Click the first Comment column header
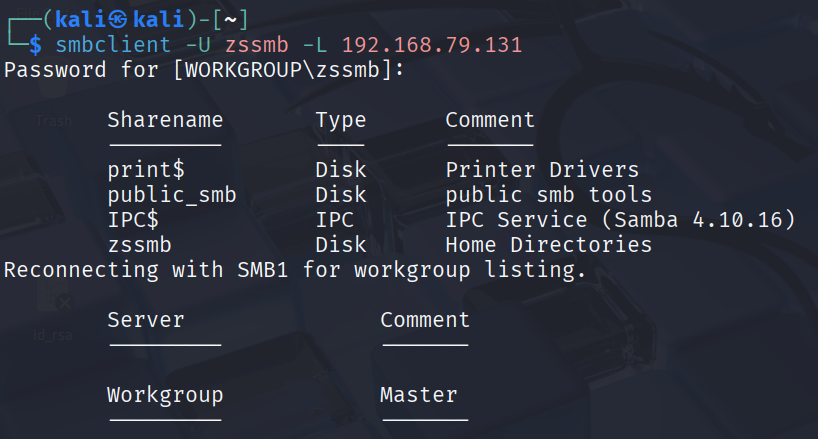 490,120
